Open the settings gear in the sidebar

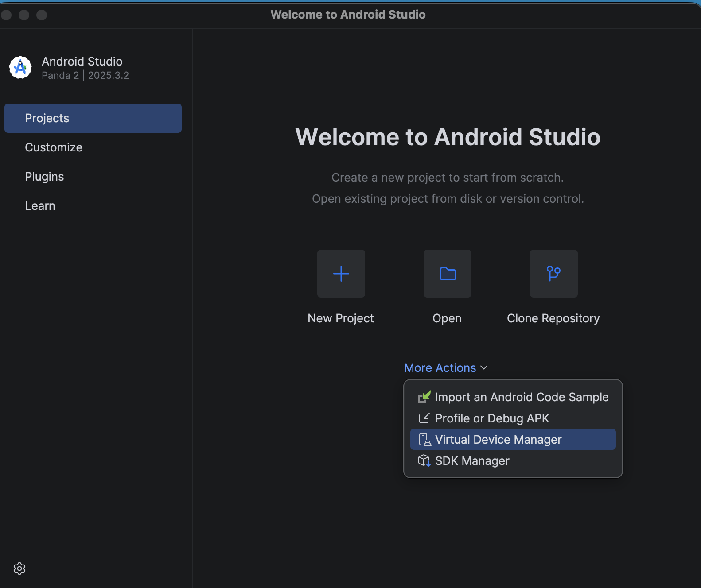coord(19,569)
